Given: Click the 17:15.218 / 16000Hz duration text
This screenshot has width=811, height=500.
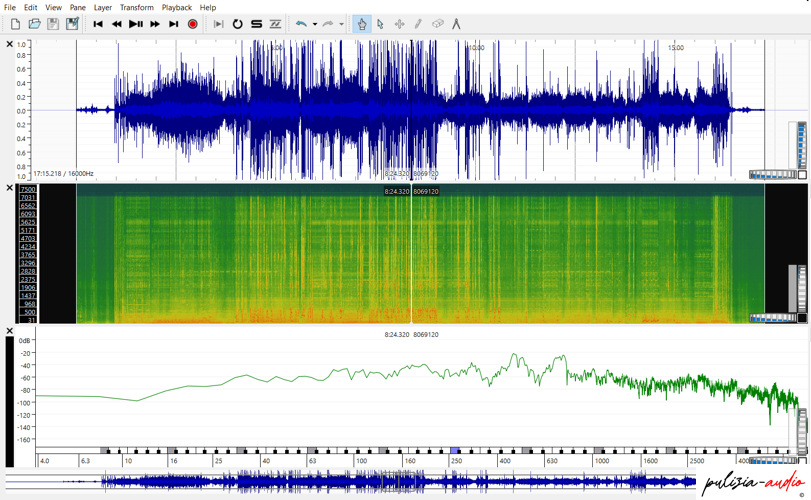Looking at the screenshot, I should 64,174.
